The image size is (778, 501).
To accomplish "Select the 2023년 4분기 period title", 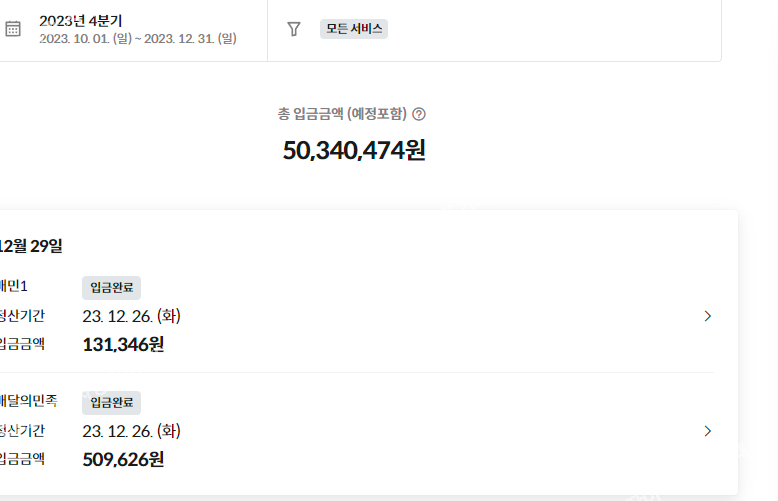I will coord(81,21).
